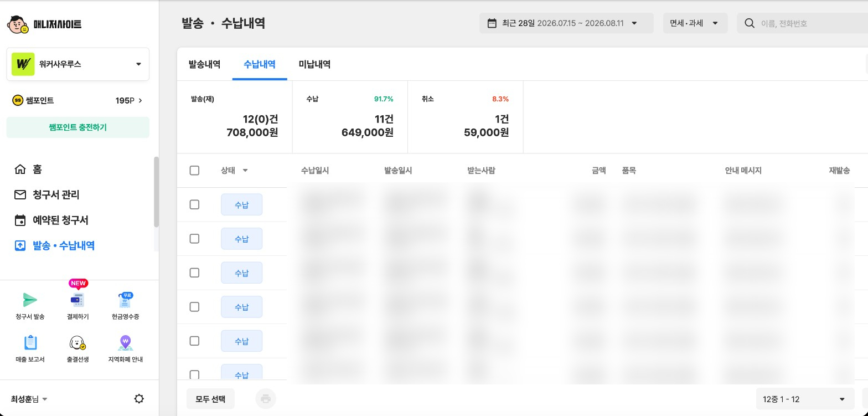Expand the 워커사우루스 workspace dropdown

(138, 64)
